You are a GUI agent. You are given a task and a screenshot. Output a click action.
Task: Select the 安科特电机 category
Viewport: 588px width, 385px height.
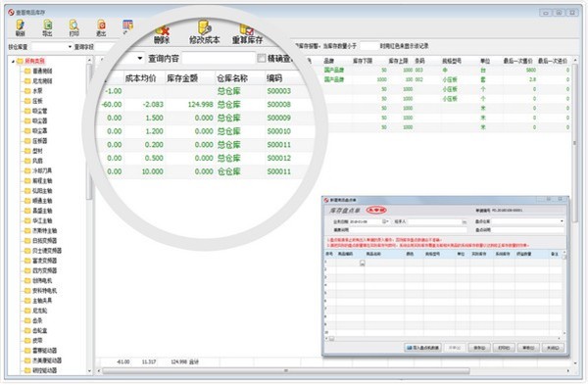coord(45,291)
